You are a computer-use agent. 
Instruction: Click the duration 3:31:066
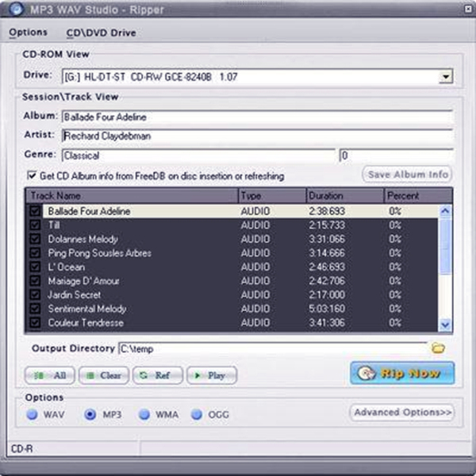(327, 239)
